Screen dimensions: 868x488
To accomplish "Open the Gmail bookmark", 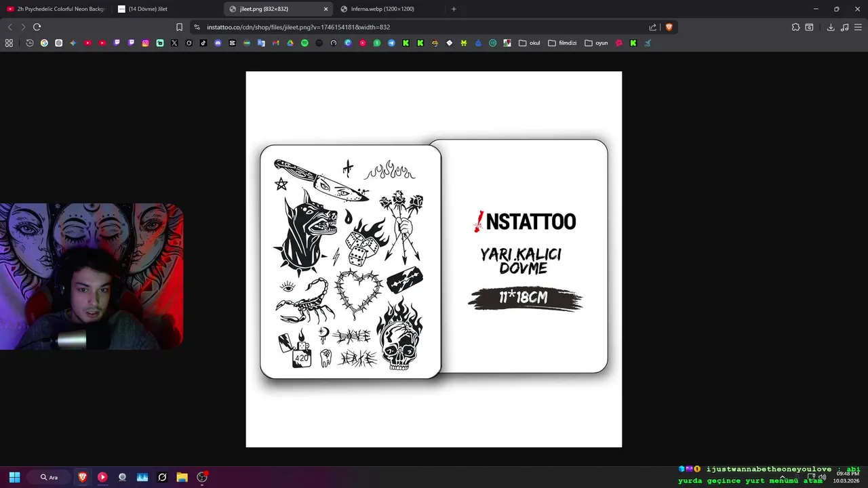I will [275, 43].
